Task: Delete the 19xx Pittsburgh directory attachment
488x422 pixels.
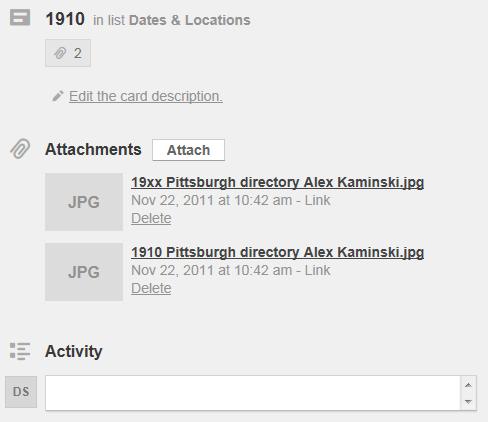Action: pyautogui.click(x=151, y=218)
